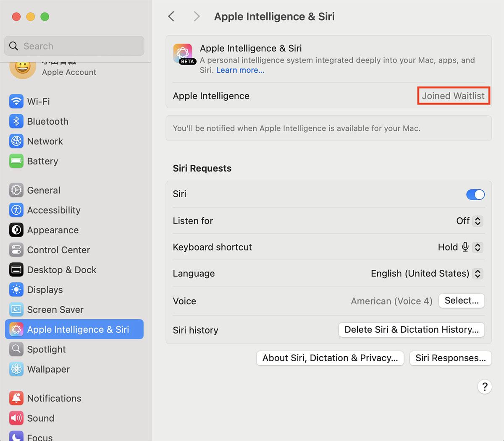Select Sound in the sidebar
The width and height of the screenshot is (504, 441).
point(74,418)
